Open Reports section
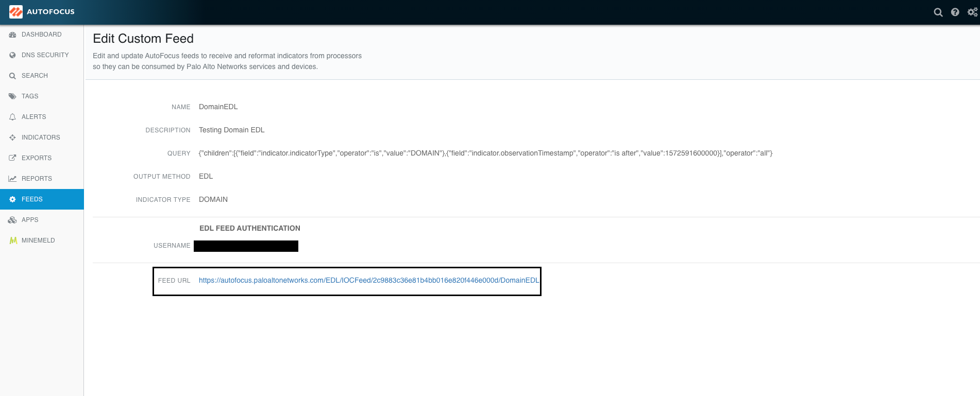 pos(42,179)
